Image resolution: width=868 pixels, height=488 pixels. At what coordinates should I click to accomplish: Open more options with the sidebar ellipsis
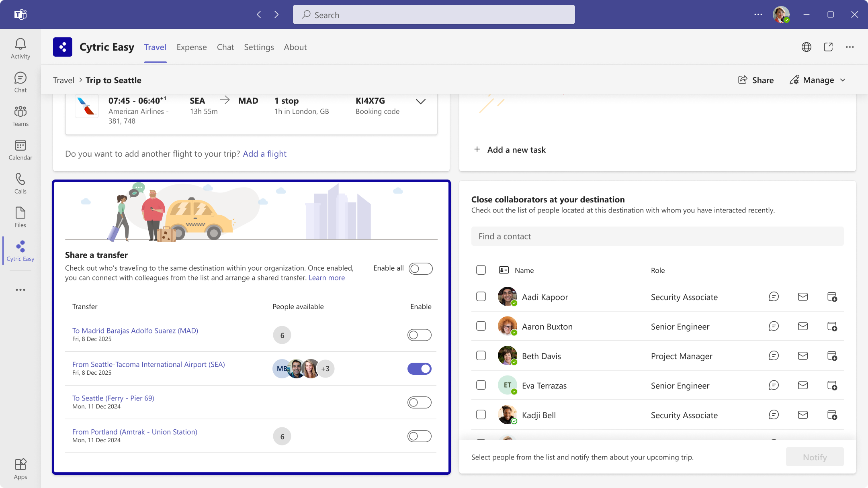[x=20, y=289]
